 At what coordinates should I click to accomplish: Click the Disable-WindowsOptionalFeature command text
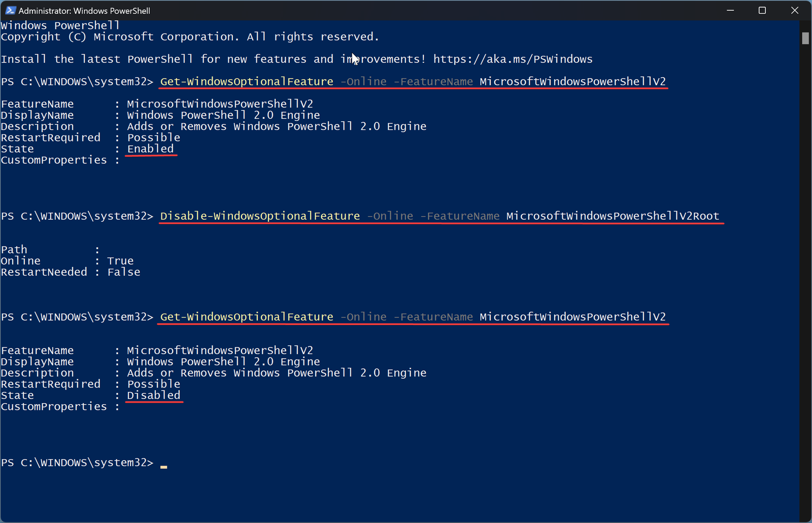click(260, 216)
